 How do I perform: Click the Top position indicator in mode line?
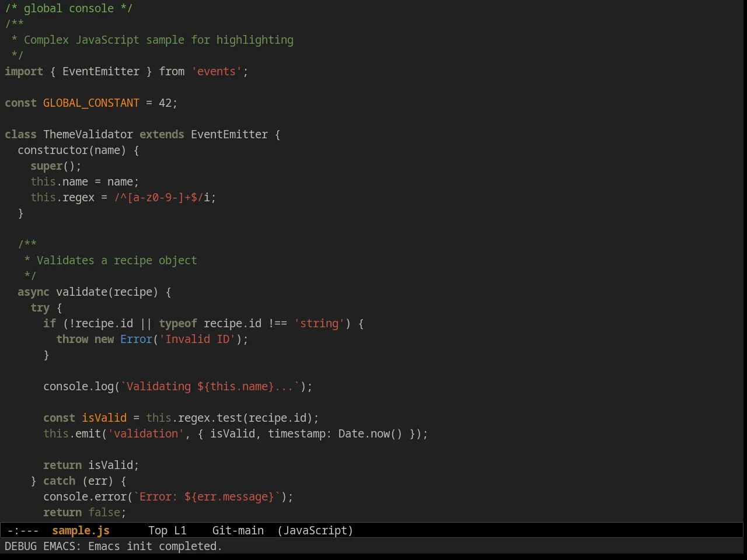tap(158, 530)
